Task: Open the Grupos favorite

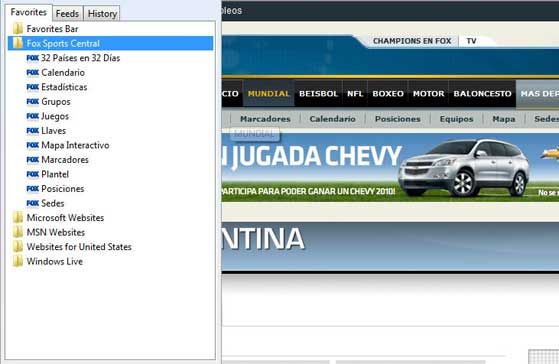Action: point(56,102)
